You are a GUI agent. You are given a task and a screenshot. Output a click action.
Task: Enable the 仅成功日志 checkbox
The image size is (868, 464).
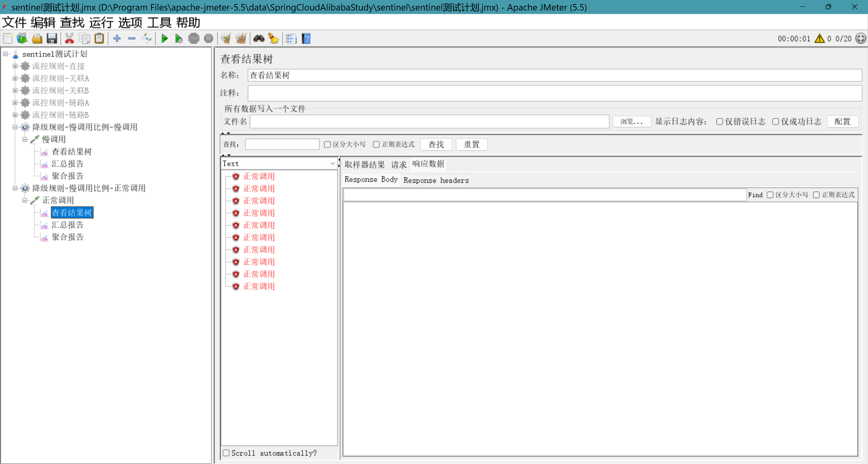775,121
